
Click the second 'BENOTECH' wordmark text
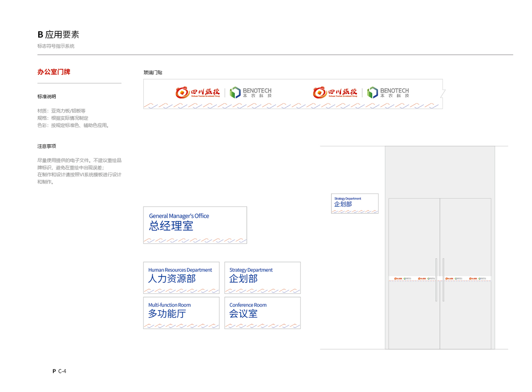(395, 91)
